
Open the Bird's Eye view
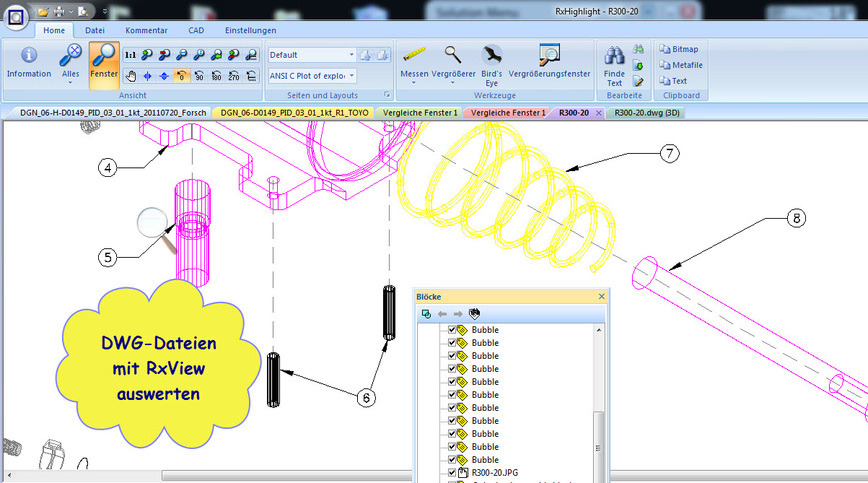492,64
